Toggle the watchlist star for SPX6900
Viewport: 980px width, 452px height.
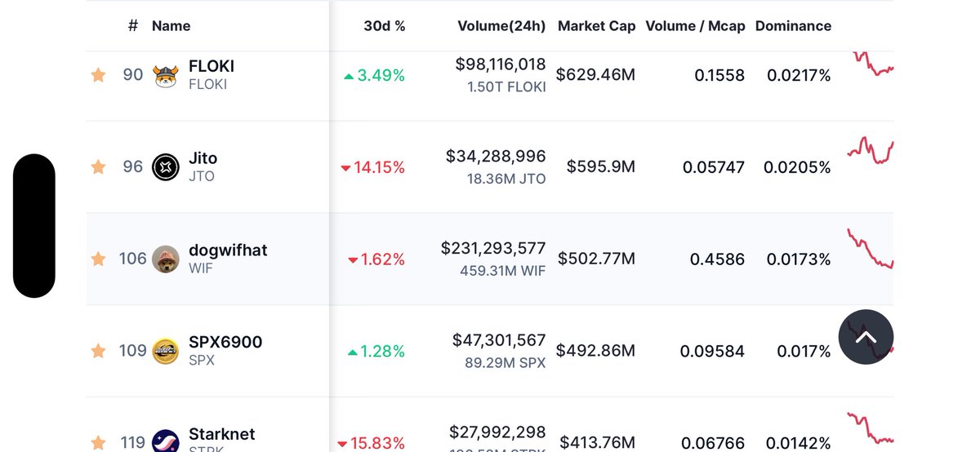click(98, 351)
